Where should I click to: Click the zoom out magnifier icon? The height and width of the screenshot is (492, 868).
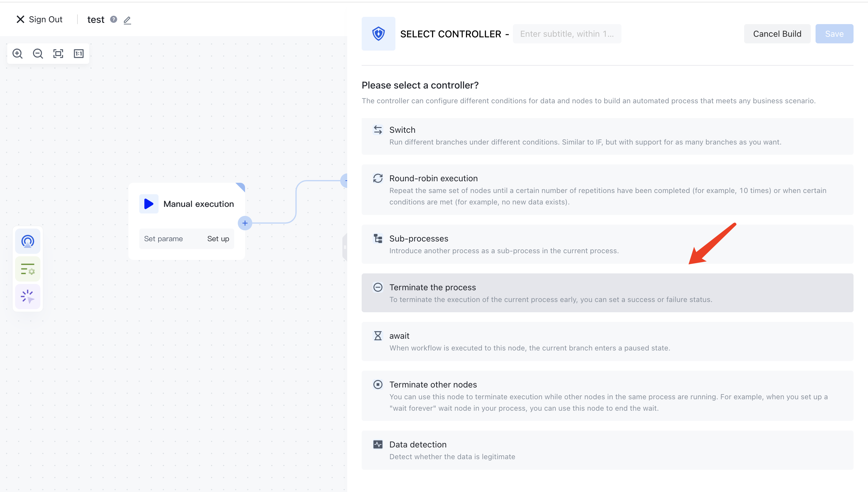tap(38, 54)
